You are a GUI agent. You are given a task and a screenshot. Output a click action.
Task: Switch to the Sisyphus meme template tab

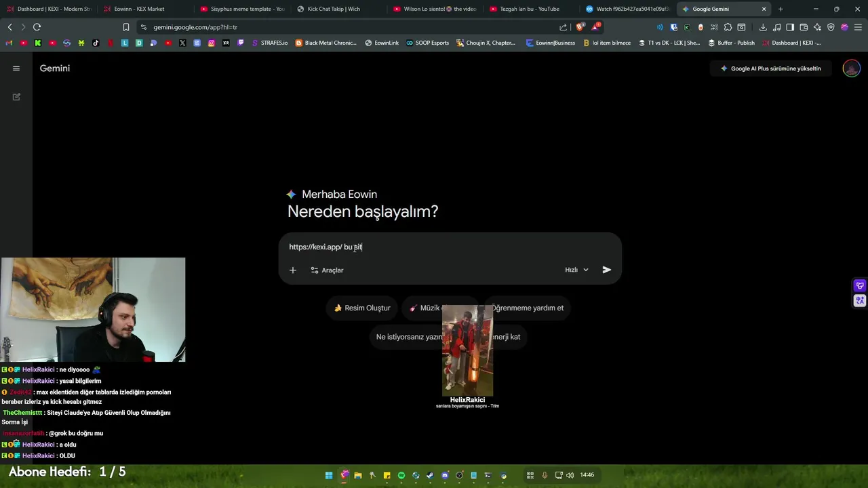tap(242, 9)
